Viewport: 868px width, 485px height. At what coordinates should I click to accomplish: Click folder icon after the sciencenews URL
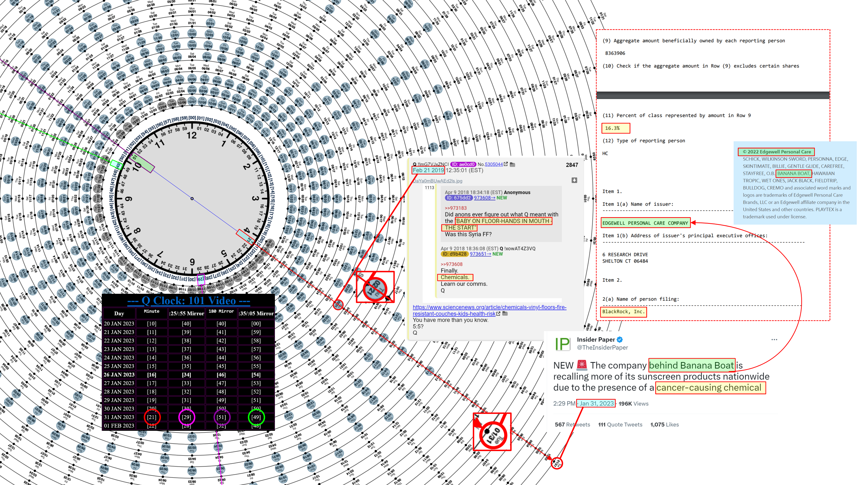(x=505, y=314)
